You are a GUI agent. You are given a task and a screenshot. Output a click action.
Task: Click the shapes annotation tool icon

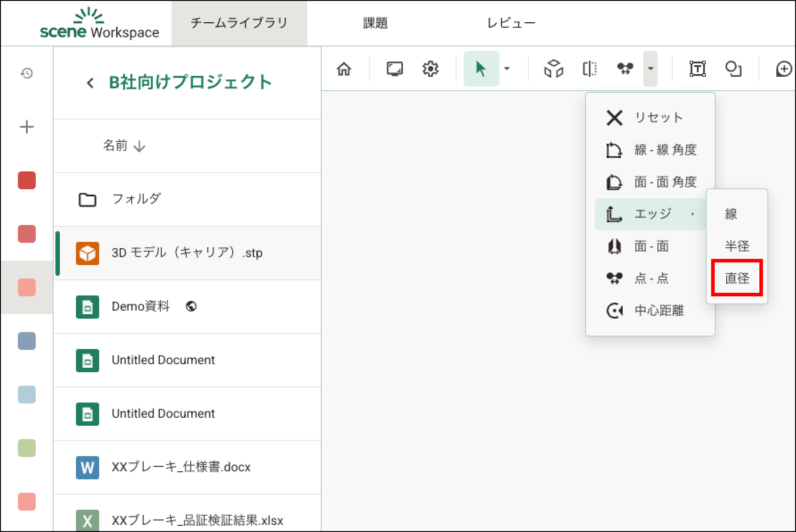pyautogui.click(x=733, y=69)
